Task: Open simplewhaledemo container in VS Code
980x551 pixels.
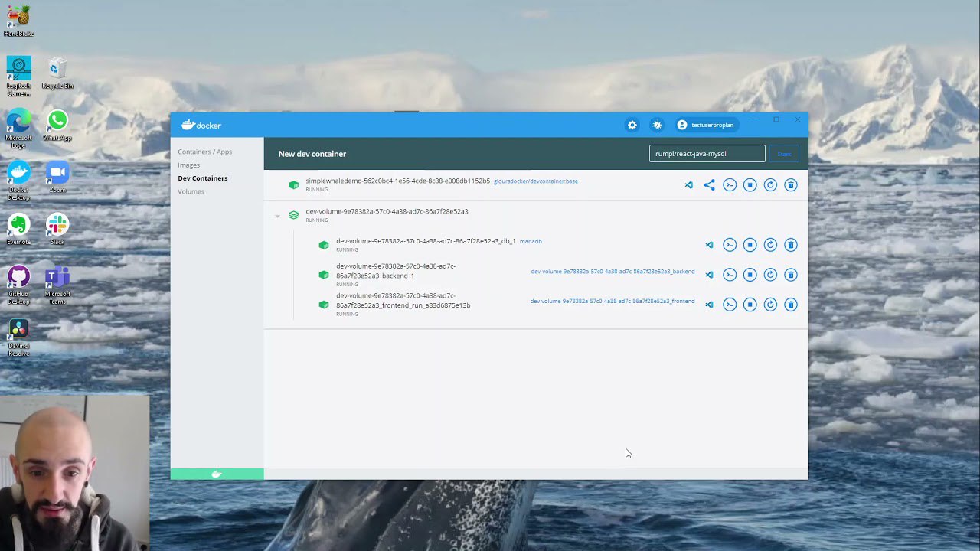Action: pyautogui.click(x=688, y=185)
